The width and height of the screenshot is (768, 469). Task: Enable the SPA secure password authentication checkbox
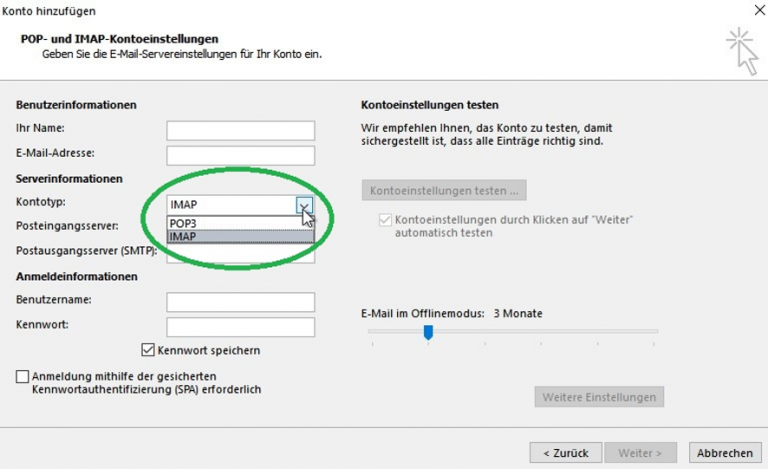click(x=22, y=376)
